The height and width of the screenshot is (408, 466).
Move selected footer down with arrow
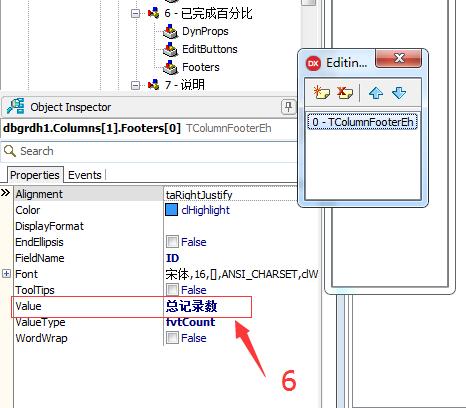[399, 93]
